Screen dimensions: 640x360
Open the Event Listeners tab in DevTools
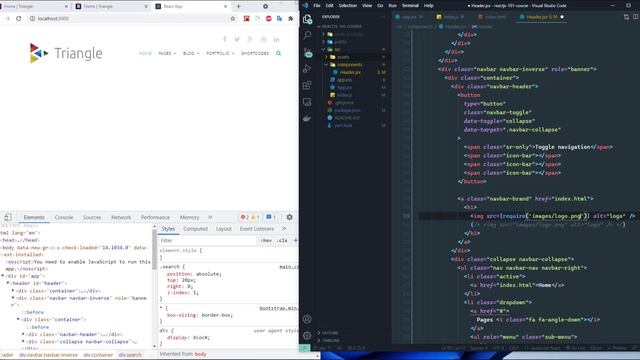coord(257,229)
